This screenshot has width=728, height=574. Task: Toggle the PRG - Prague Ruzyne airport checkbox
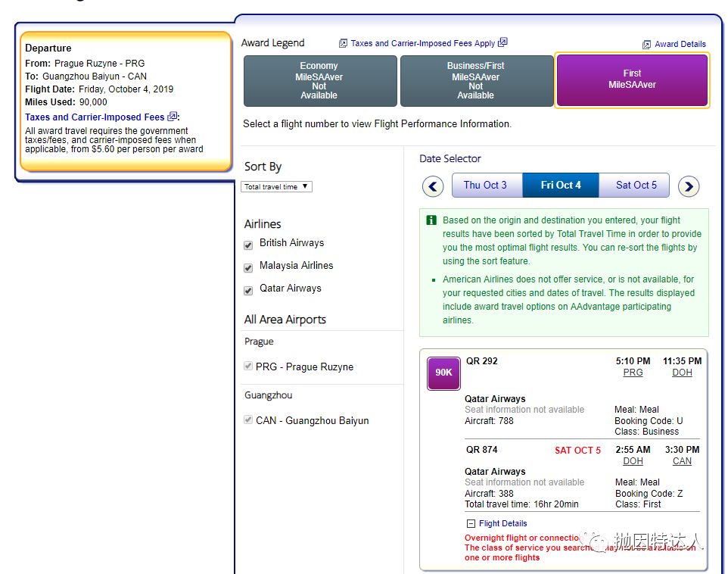248,366
